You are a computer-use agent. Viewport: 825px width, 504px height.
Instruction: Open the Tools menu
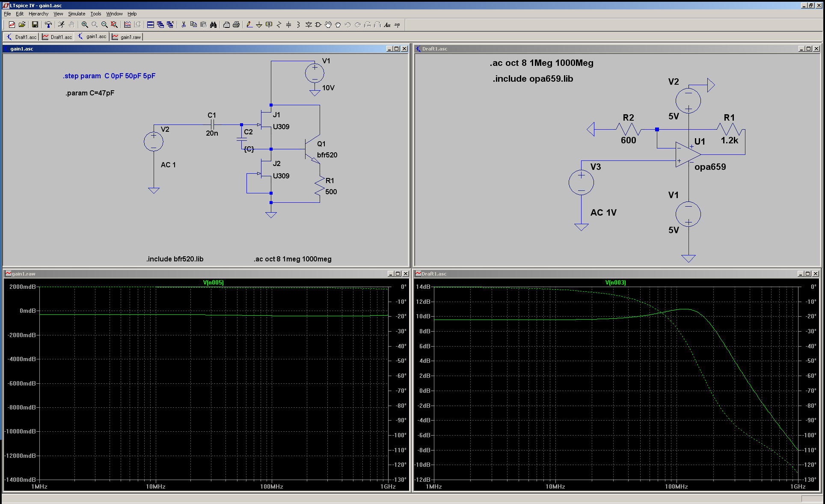coord(96,14)
